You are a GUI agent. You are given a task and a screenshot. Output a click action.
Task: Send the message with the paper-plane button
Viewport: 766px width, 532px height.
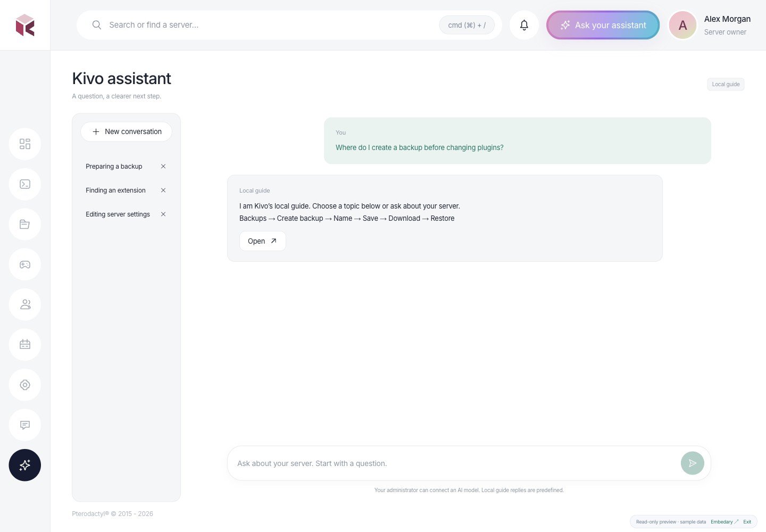pyautogui.click(x=693, y=463)
